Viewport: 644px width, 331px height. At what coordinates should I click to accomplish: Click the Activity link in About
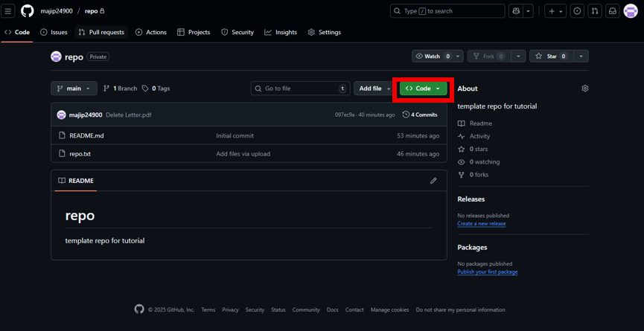pyautogui.click(x=474, y=136)
